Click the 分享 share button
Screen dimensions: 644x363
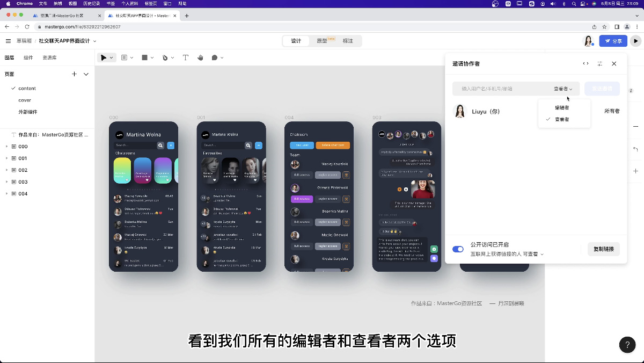[x=613, y=41]
